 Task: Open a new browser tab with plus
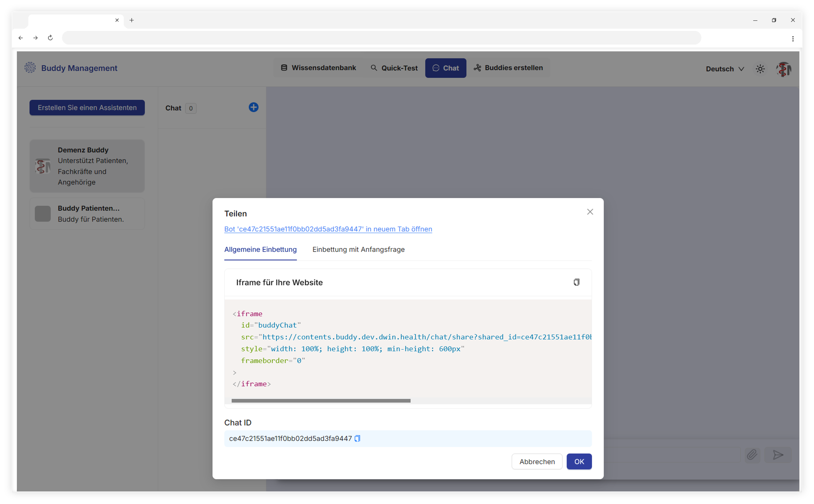point(132,20)
